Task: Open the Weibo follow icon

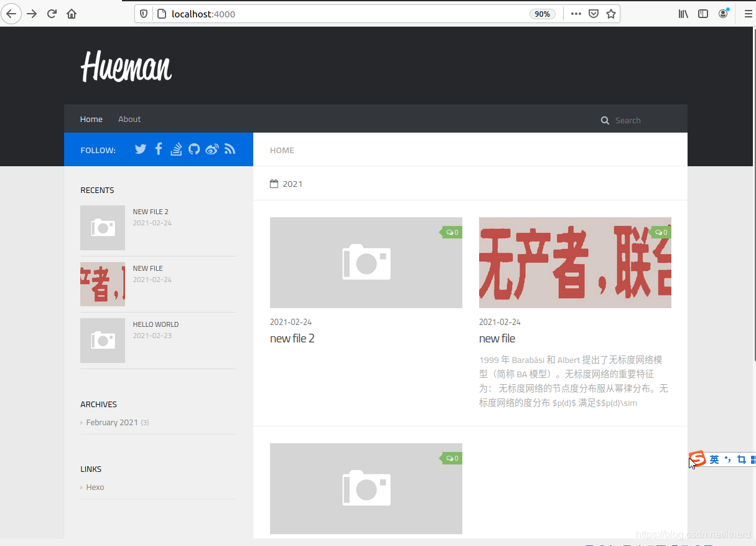Action: coord(212,149)
